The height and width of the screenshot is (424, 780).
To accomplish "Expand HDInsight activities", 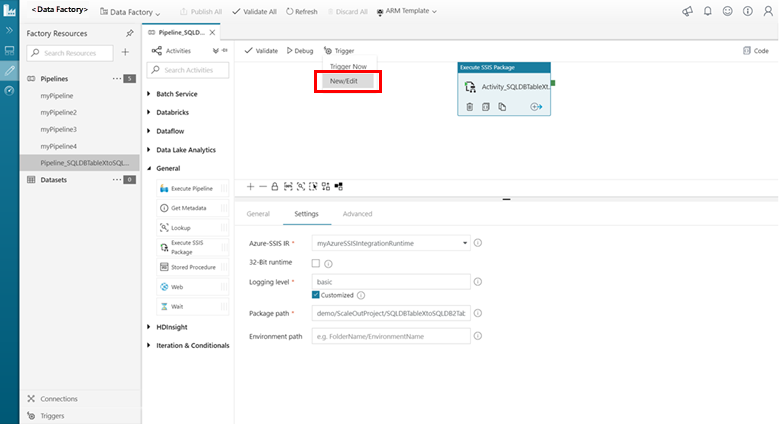I will click(149, 327).
